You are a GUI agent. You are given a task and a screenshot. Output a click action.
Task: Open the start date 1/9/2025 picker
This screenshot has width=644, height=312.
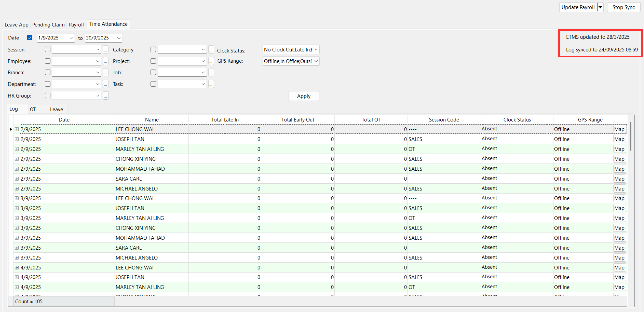71,38
